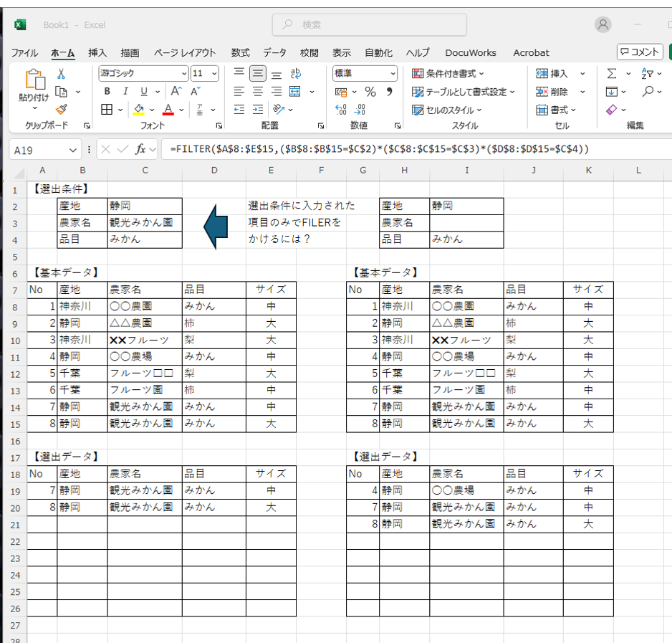Viewport: 672px width, 643px height.
Task: Align text left
Action: tap(239, 91)
